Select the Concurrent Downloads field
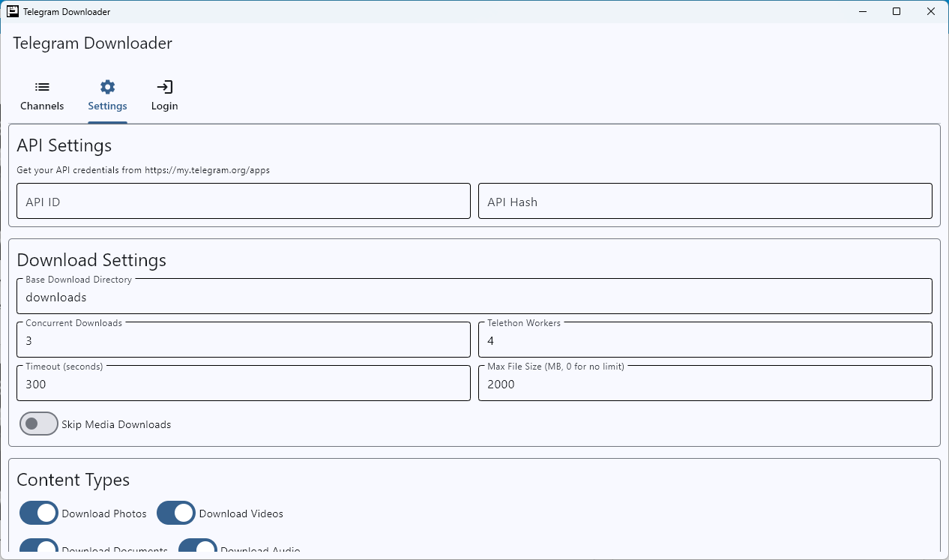Viewport: 949px width, 560px height. click(x=243, y=339)
